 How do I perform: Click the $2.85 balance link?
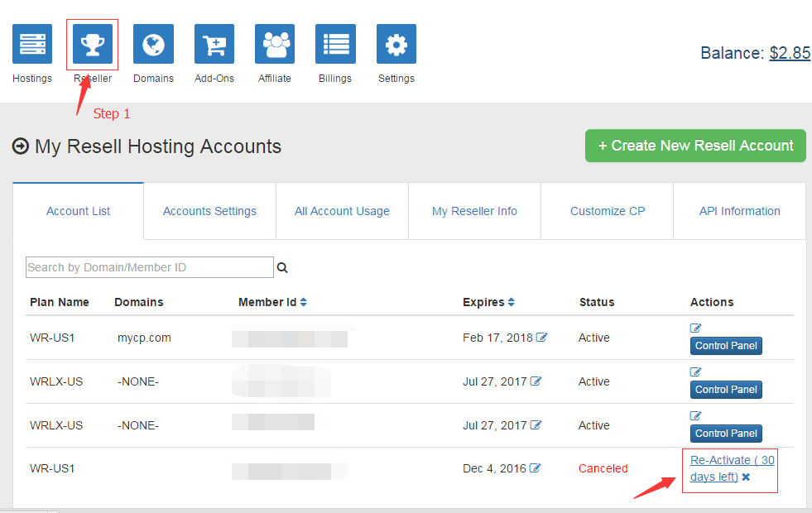coord(790,53)
